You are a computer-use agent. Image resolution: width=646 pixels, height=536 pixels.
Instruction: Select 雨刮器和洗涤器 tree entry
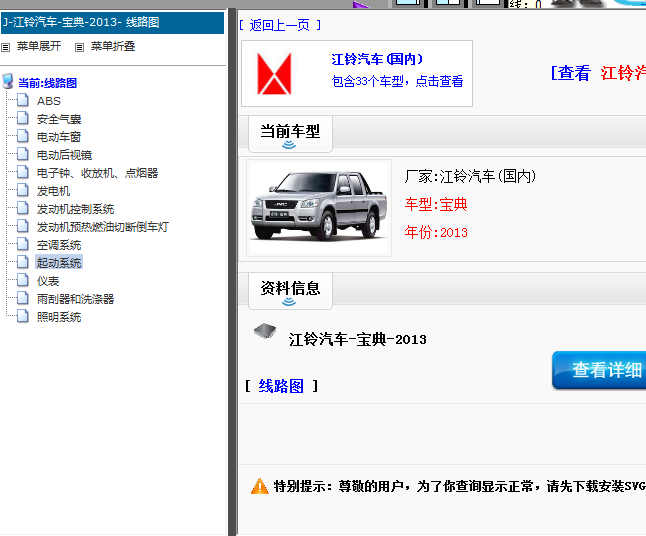[75, 299]
